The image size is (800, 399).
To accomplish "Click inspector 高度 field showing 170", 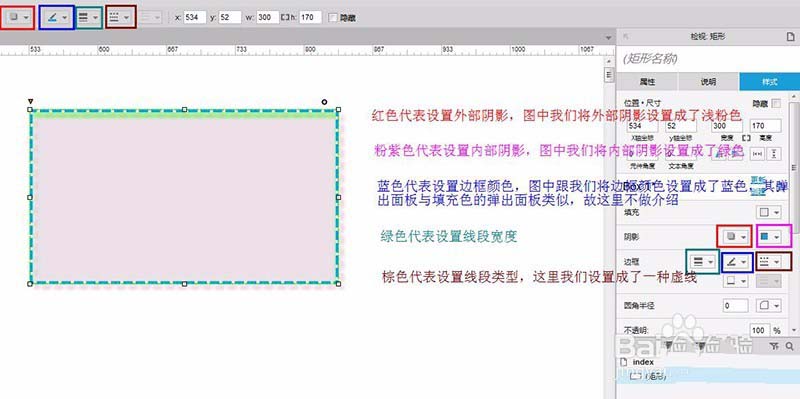I will click(x=765, y=126).
